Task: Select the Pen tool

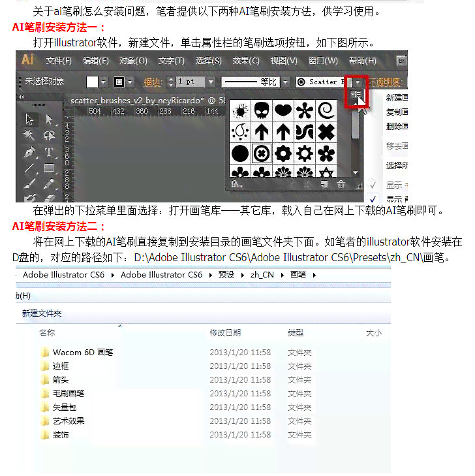Action: 29,151
